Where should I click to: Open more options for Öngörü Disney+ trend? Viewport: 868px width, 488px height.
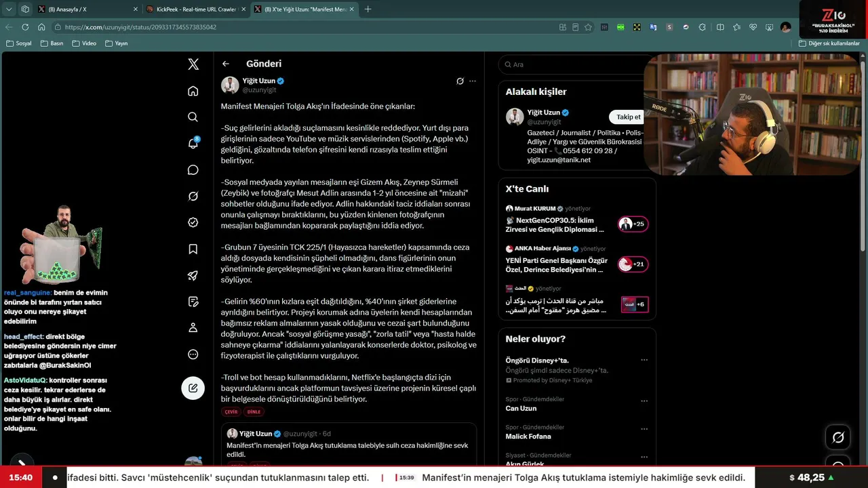(644, 360)
